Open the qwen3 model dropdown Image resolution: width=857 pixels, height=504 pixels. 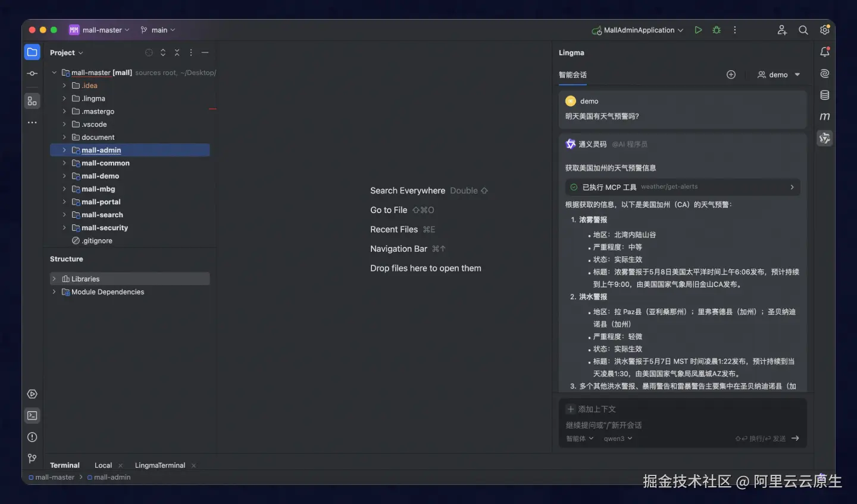[618, 439]
